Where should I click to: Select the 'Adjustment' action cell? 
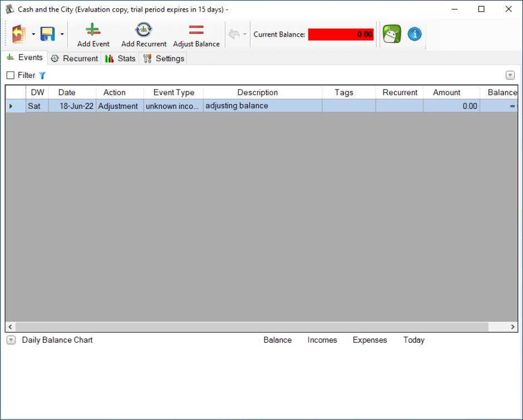(120, 106)
